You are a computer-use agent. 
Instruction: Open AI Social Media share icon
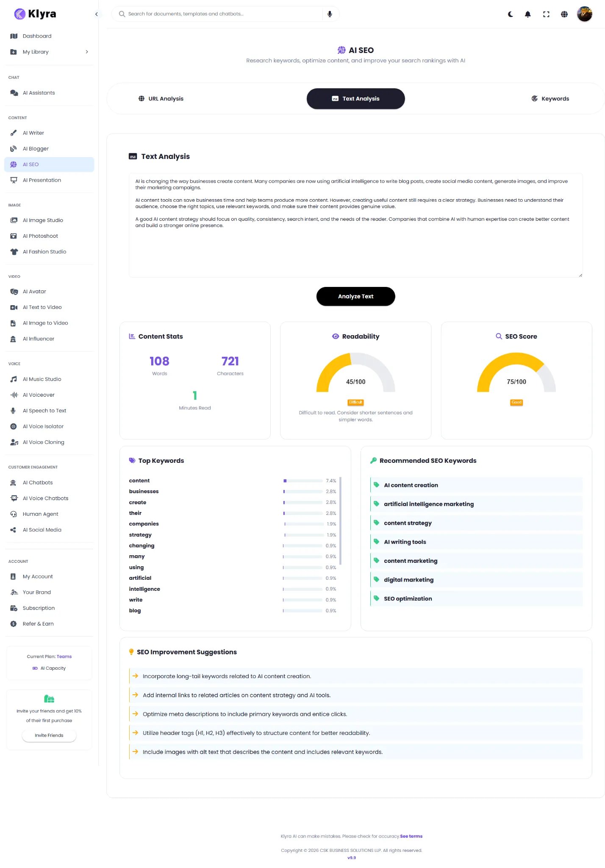click(x=14, y=530)
